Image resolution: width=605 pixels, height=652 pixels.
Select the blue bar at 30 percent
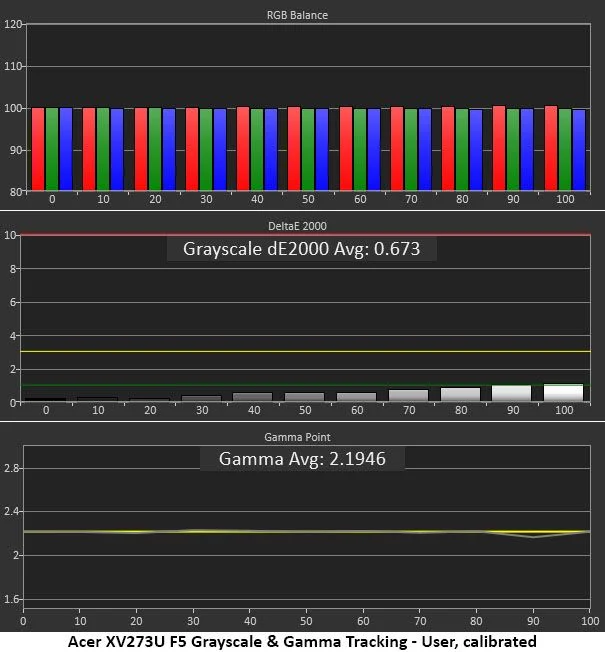pos(220,149)
